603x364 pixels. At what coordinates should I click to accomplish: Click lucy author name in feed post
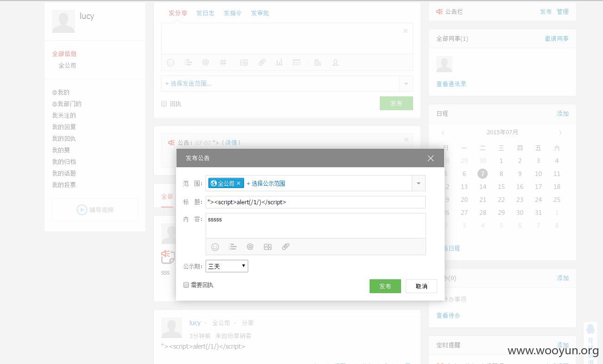coord(195,323)
